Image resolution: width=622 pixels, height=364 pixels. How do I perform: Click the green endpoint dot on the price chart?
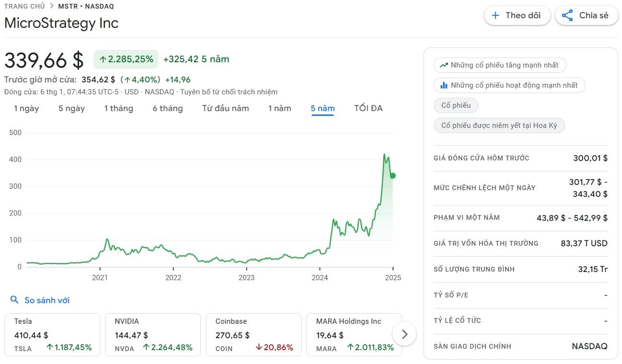pyautogui.click(x=393, y=176)
